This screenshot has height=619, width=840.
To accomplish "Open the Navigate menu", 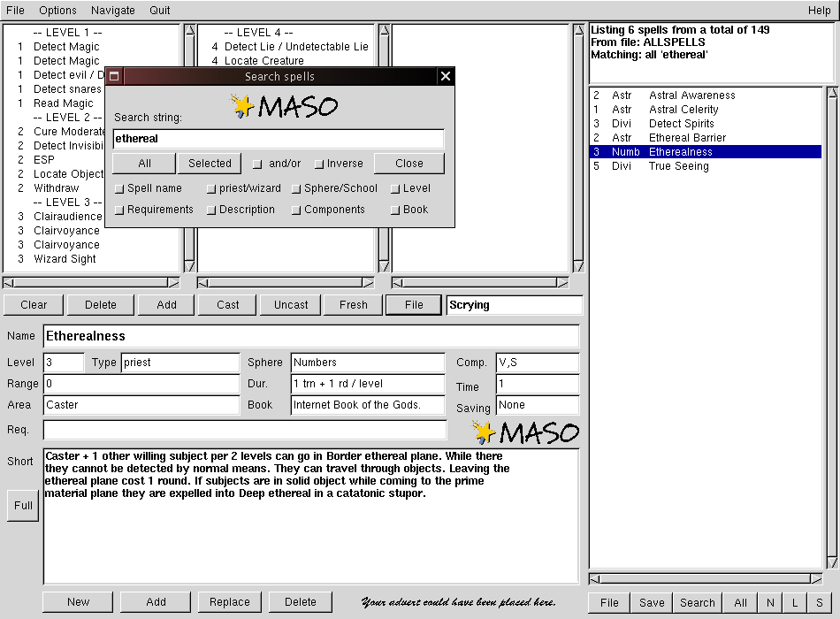I will 113,11.
